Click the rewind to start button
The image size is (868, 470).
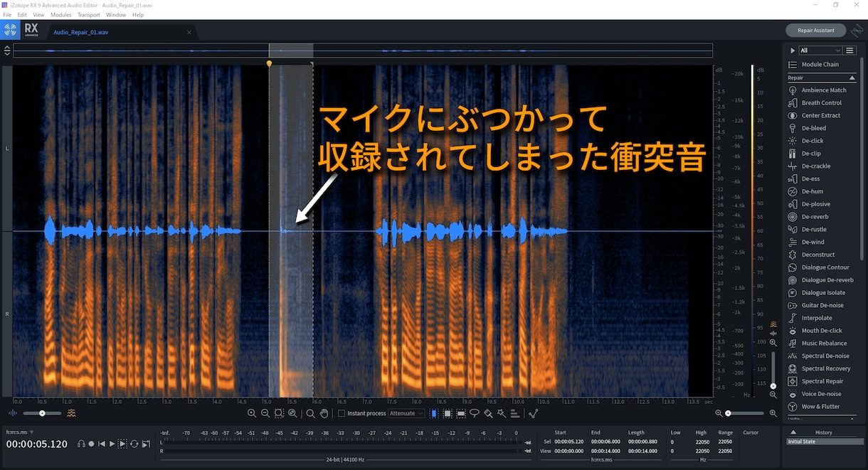[x=102, y=444]
